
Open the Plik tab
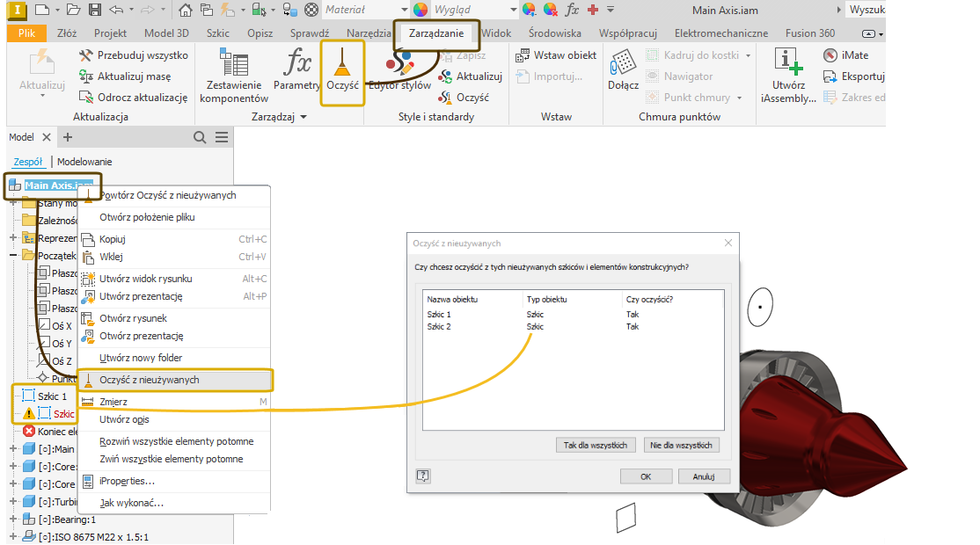[x=26, y=33]
